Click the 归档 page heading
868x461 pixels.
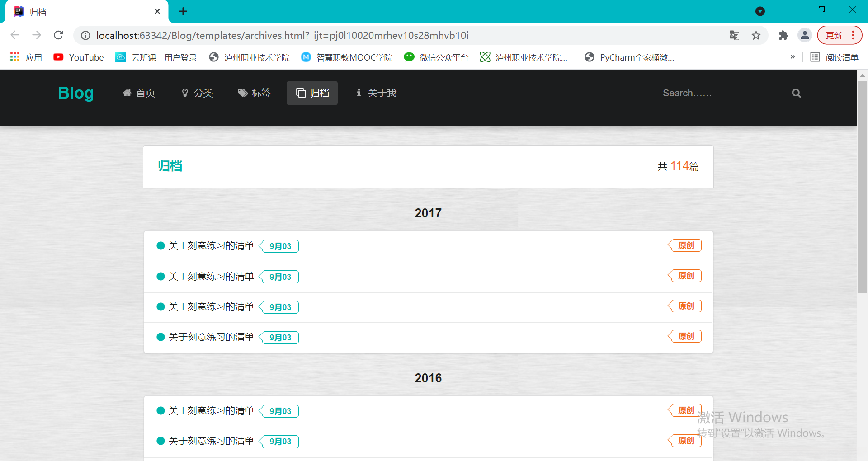[170, 166]
